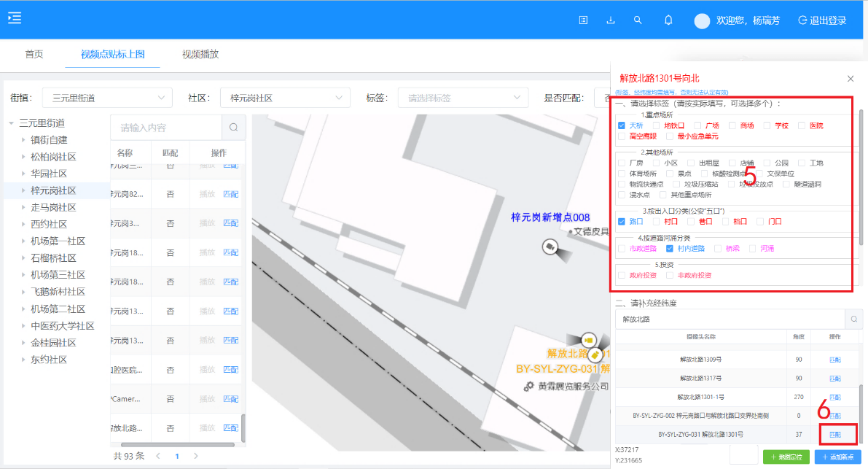
Task: Switch to the 视频点贴标上图 tab
Action: pyautogui.click(x=112, y=54)
